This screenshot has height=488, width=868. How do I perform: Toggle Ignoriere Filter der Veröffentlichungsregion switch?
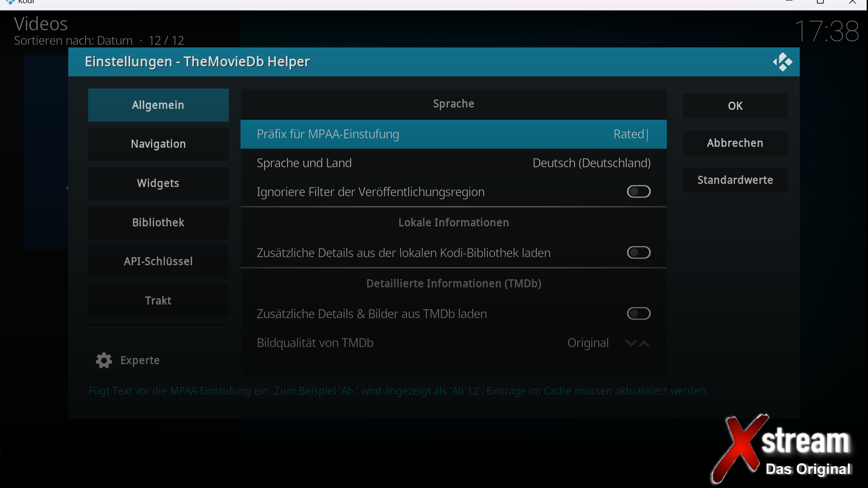point(638,192)
